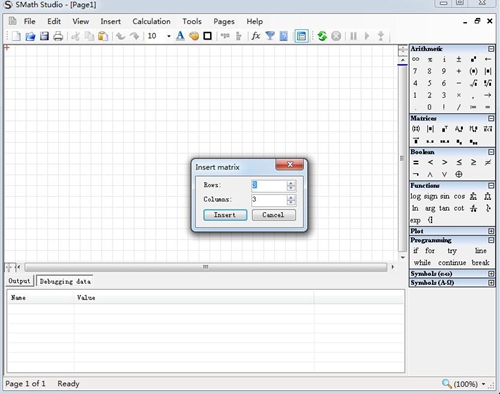Save the worksheet with the floppy icon
This screenshot has width=500, height=394.
44,36
